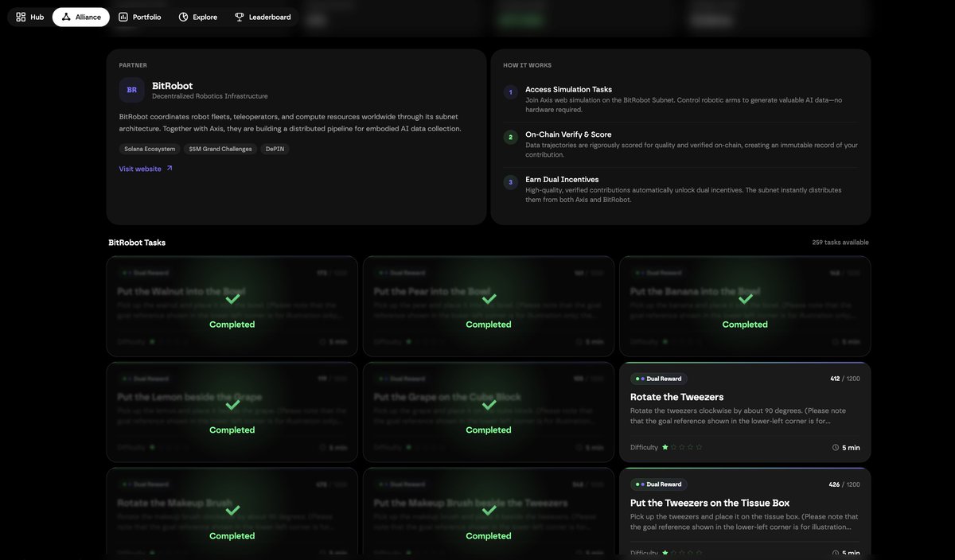This screenshot has height=560, width=955.
Task: Click step 2 number badge
Action: pyautogui.click(x=511, y=138)
